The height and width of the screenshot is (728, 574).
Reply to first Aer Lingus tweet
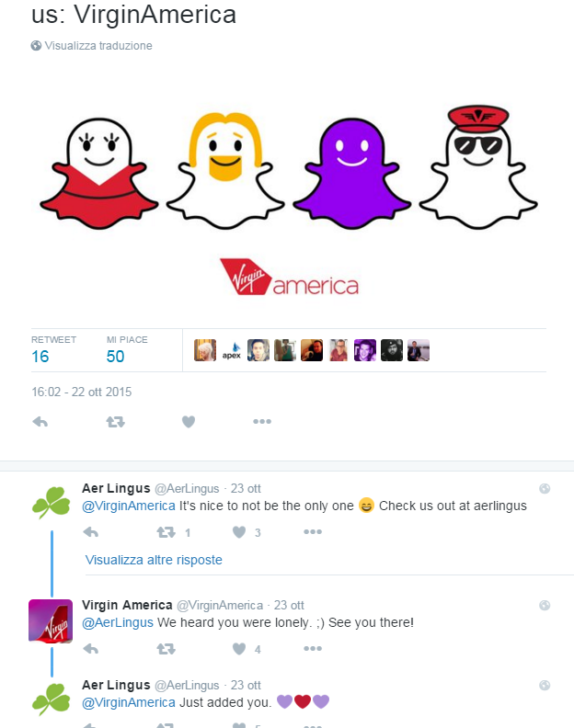click(91, 532)
